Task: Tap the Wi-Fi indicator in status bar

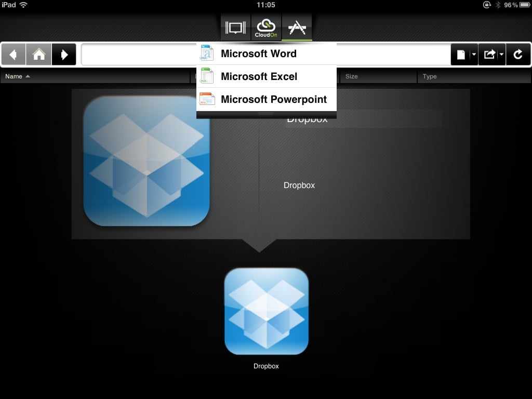Action: 23,5
